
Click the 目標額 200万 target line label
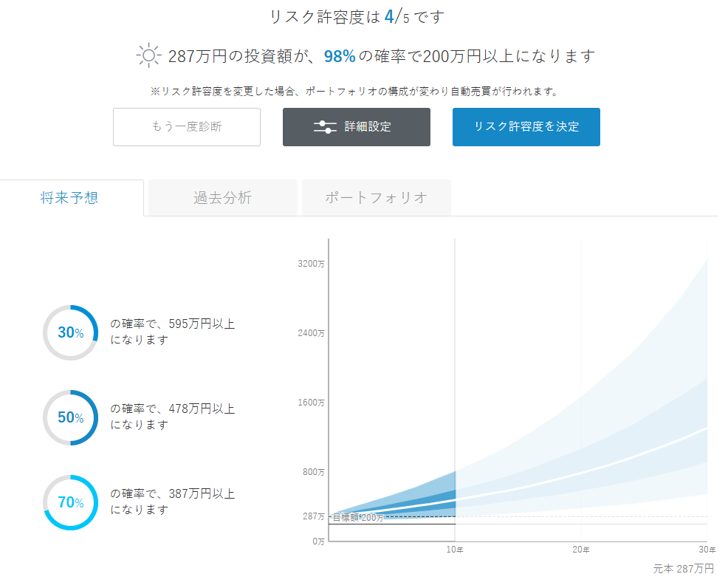[358, 517]
